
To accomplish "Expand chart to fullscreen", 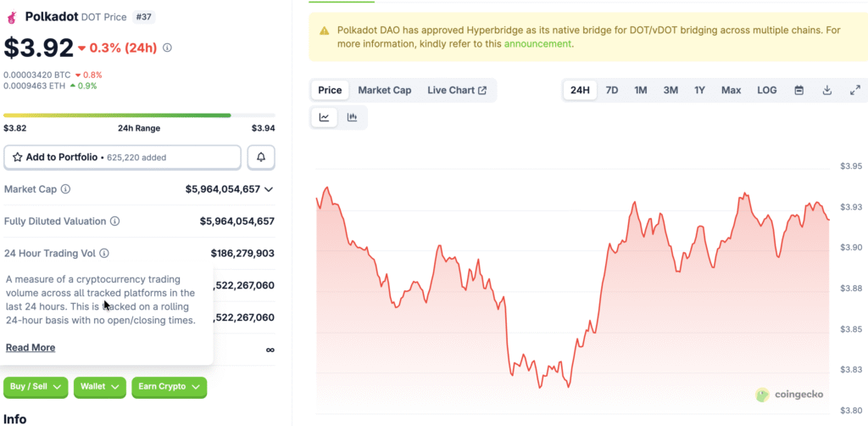I will pos(854,90).
